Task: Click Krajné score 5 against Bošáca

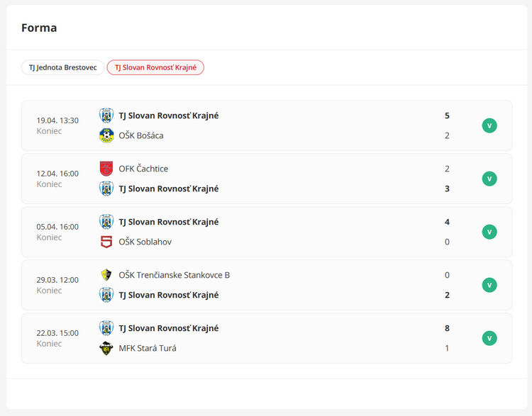Action: pos(447,116)
